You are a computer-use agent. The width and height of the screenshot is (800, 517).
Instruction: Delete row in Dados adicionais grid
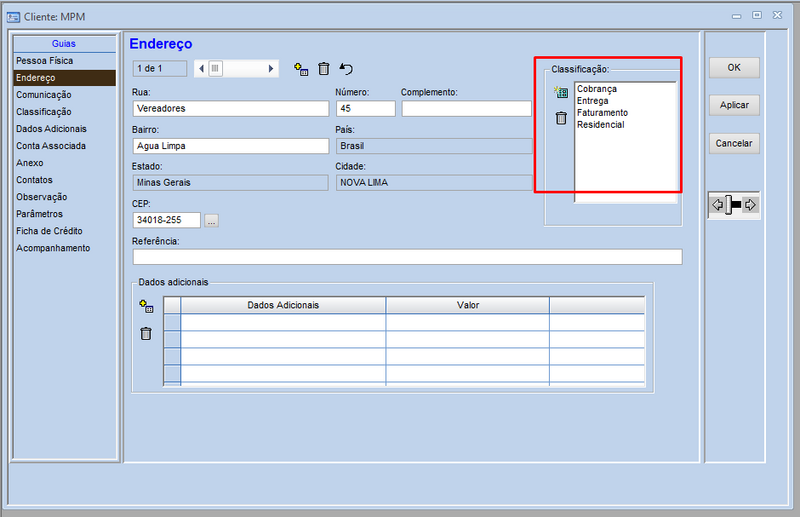[146, 333]
